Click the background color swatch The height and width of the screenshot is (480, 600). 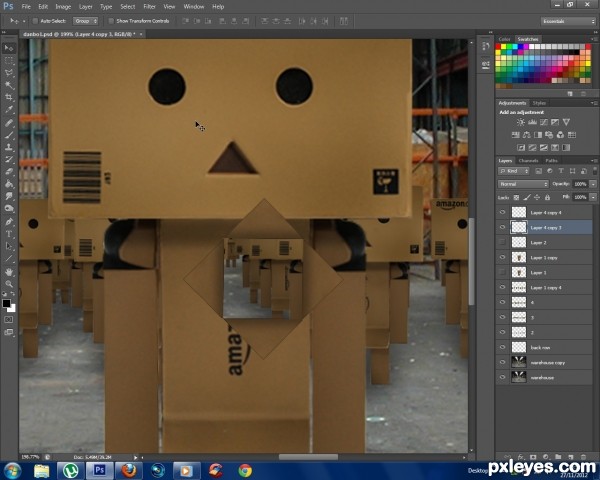click(12, 308)
